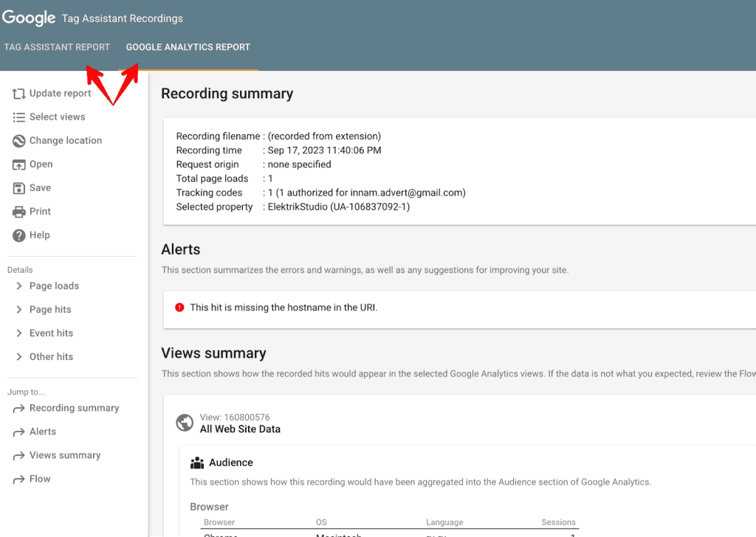
Task: Click the Change location icon
Action: coord(16,140)
